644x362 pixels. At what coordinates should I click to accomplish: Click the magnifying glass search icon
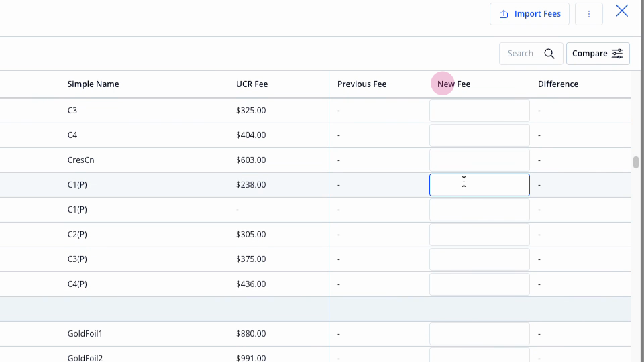[549, 54]
